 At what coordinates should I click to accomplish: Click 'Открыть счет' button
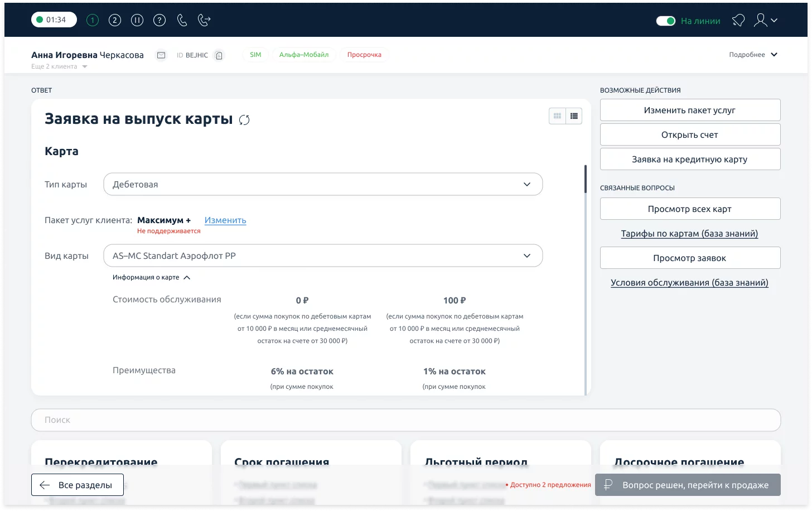[x=690, y=134]
